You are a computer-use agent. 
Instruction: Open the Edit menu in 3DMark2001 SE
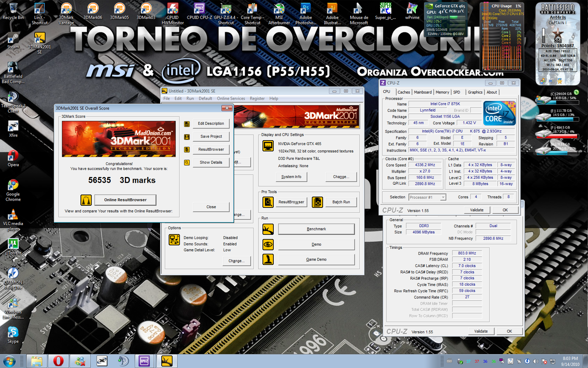178,99
